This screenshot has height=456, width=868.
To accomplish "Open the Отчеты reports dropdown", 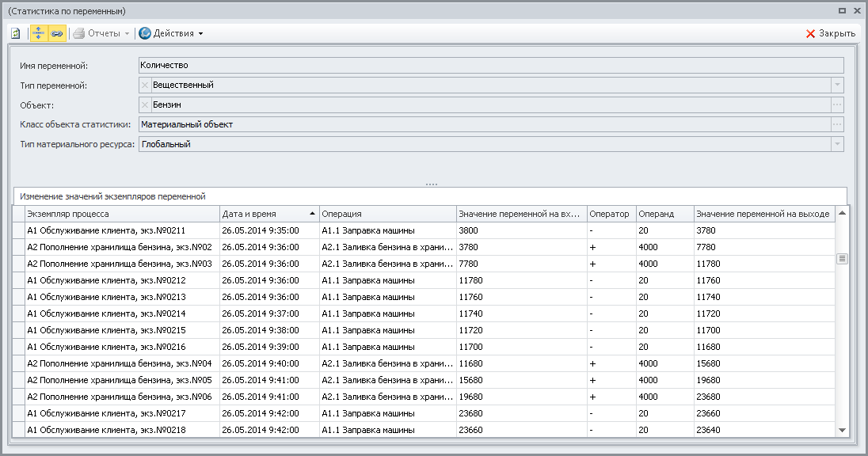I will [x=101, y=33].
